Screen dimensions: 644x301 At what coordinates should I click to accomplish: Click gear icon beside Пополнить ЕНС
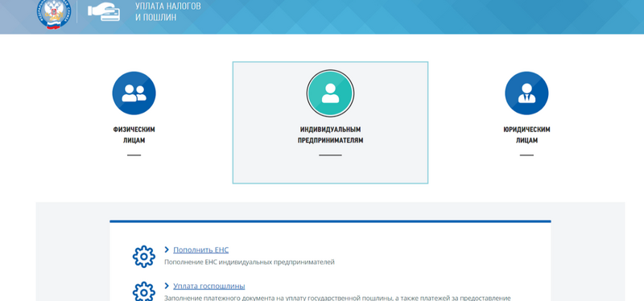click(144, 257)
